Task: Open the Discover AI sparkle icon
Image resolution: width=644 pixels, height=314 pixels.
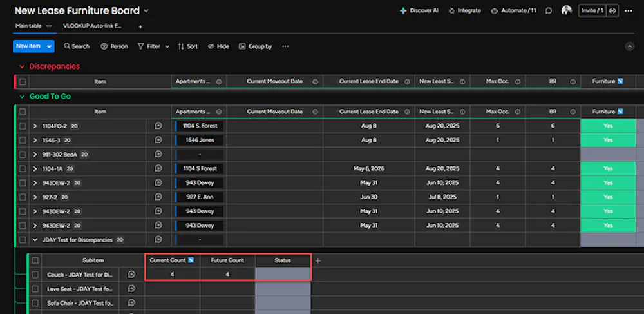Action: 403,11
